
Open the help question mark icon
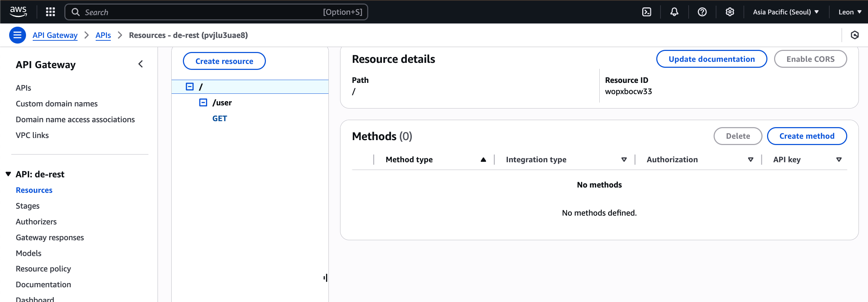pyautogui.click(x=702, y=12)
